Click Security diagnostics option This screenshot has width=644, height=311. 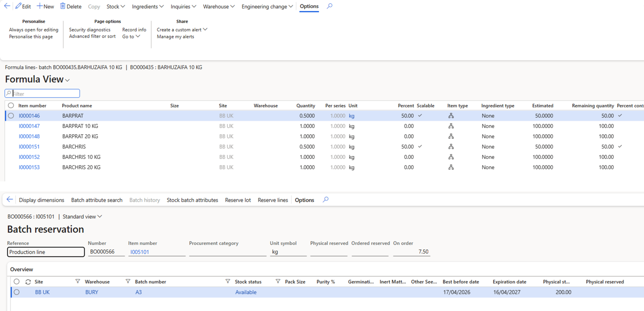pos(90,30)
